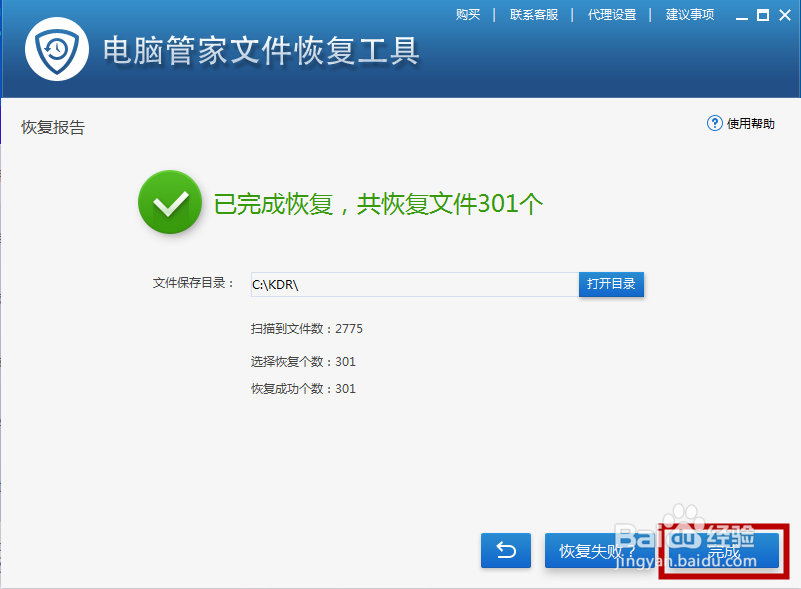Click the blue shield app logo icon
The height and width of the screenshot is (589, 801).
tap(58, 49)
